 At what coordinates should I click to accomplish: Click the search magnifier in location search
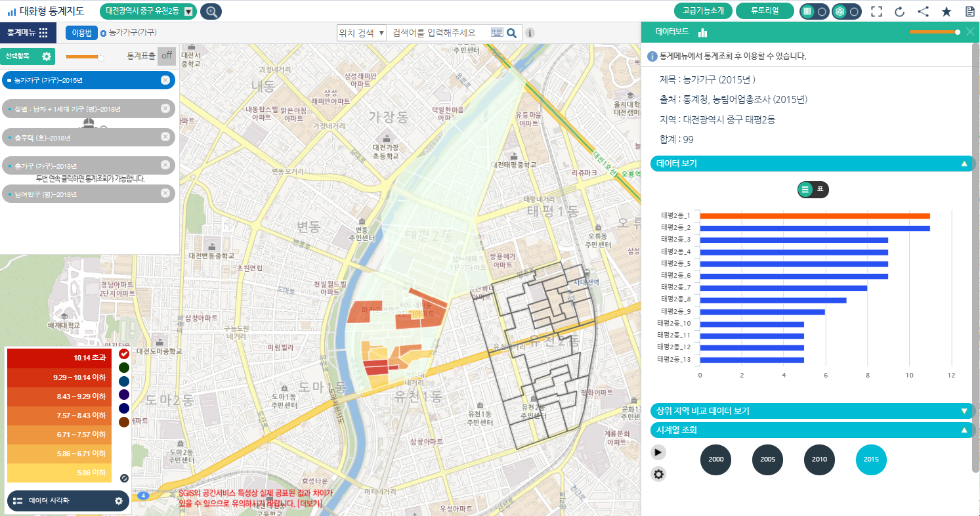pos(511,33)
